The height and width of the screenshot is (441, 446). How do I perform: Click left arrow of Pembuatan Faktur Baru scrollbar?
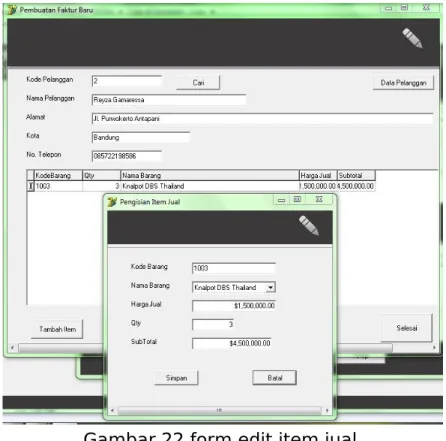click(12, 348)
